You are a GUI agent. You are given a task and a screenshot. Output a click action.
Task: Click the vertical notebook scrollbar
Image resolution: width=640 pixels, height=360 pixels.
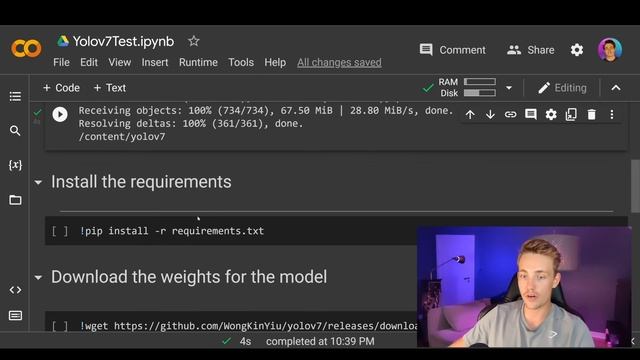(x=635, y=186)
